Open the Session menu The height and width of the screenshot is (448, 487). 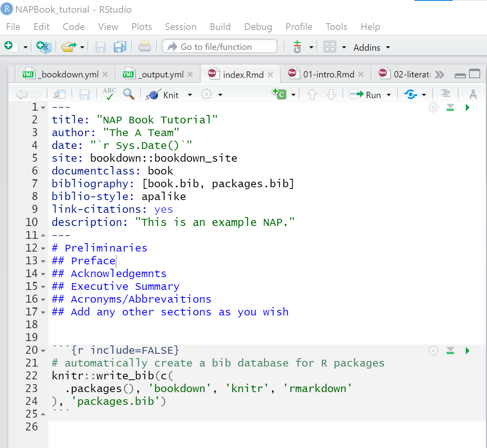point(180,27)
